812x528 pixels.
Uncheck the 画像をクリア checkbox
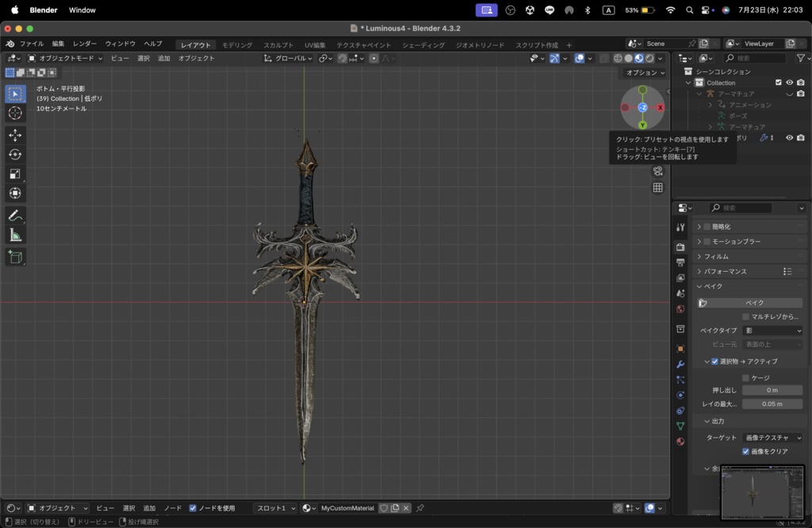745,451
